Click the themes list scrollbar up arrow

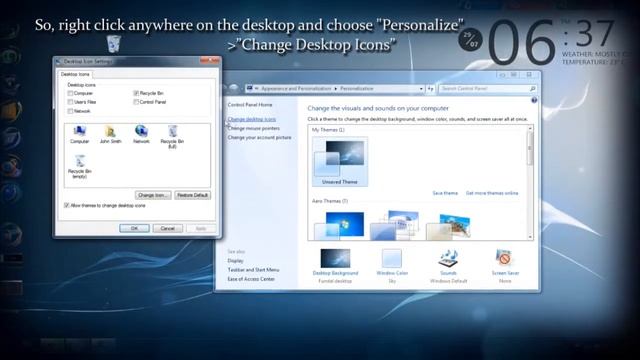click(530, 129)
